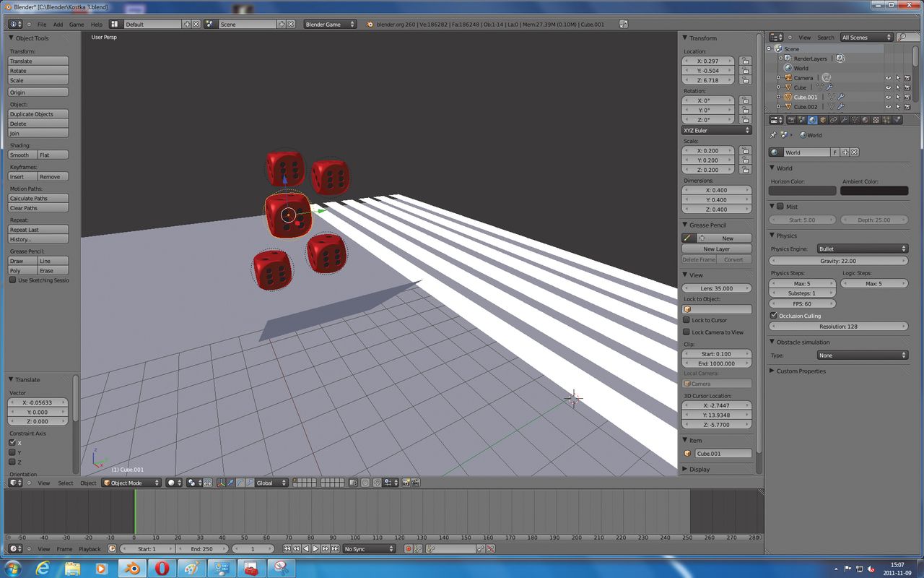Click the Calculate Paths button

click(38, 199)
